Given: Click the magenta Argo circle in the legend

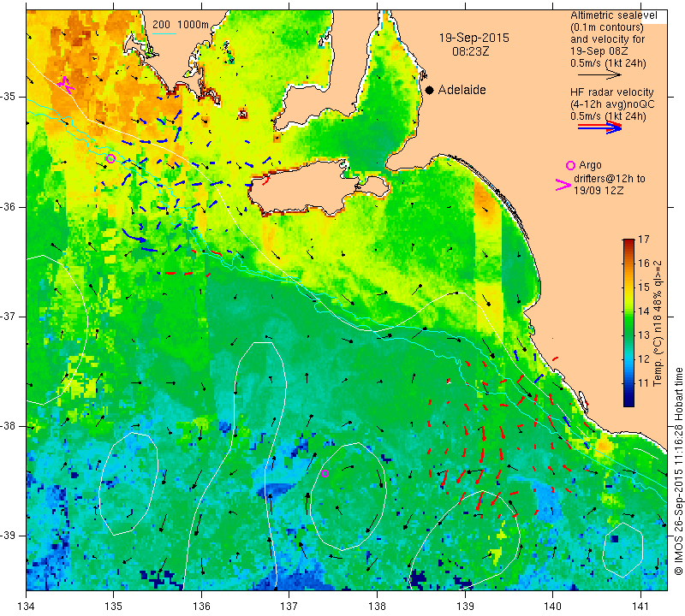Looking at the screenshot, I should pyautogui.click(x=570, y=165).
